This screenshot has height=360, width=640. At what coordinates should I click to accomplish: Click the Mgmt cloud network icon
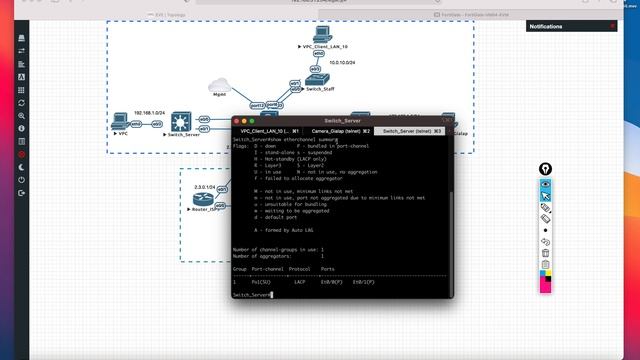click(x=219, y=85)
